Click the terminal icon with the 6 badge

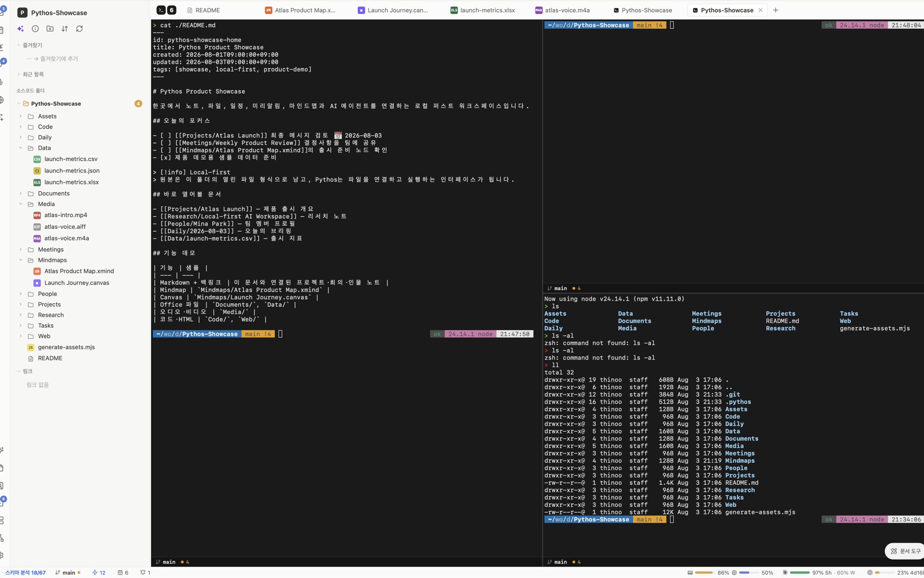click(166, 10)
